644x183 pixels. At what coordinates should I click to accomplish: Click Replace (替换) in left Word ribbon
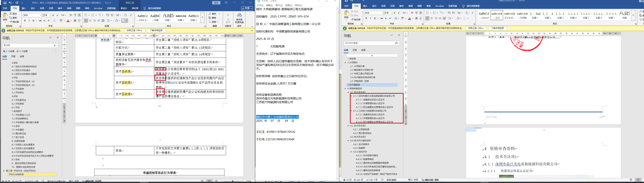pos(213,18)
